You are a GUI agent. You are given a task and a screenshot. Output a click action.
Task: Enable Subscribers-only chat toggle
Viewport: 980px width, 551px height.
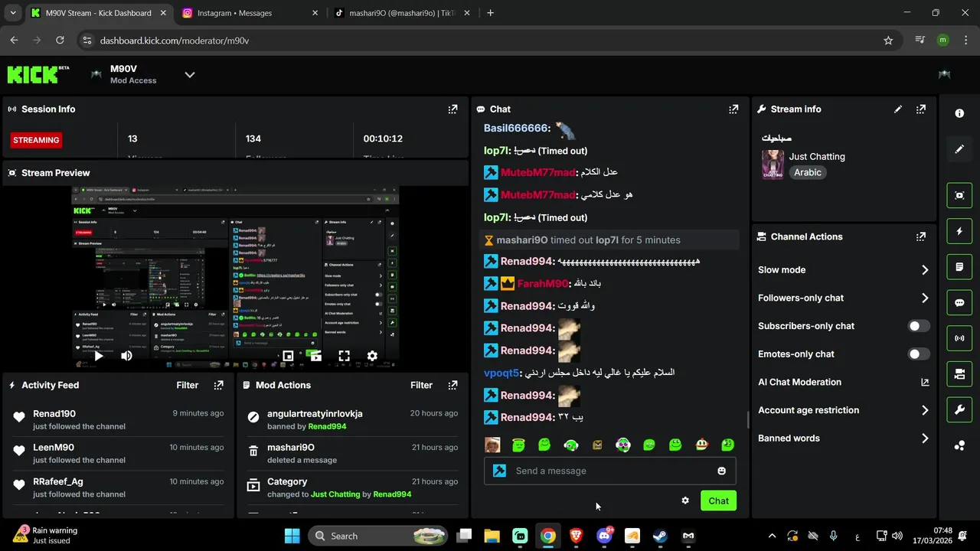pyautogui.click(x=919, y=326)
